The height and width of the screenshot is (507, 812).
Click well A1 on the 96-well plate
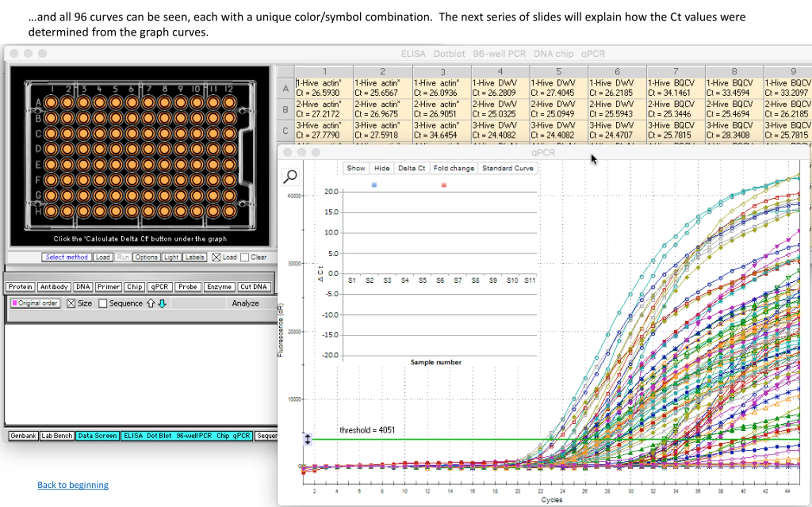point(51,103)
